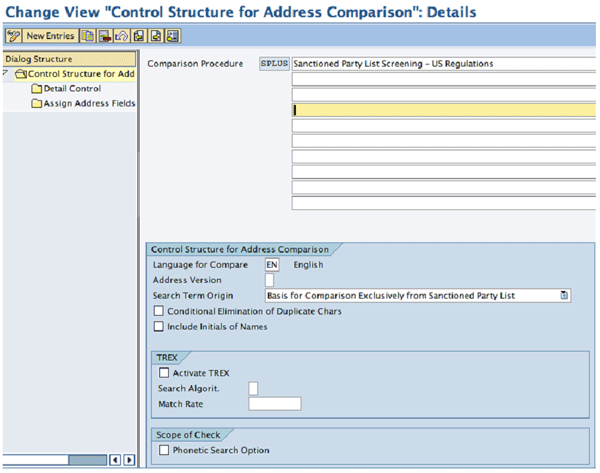The height and width of the screenshot is (473, 600).
Task: Enable the Phonetic Search Option checkbox
Action: point(164,451)
